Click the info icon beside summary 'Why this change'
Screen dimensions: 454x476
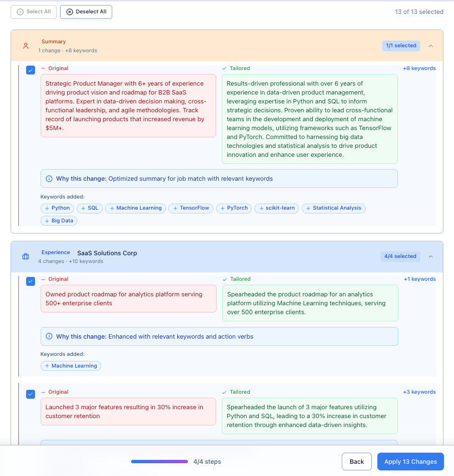point(49,178)
